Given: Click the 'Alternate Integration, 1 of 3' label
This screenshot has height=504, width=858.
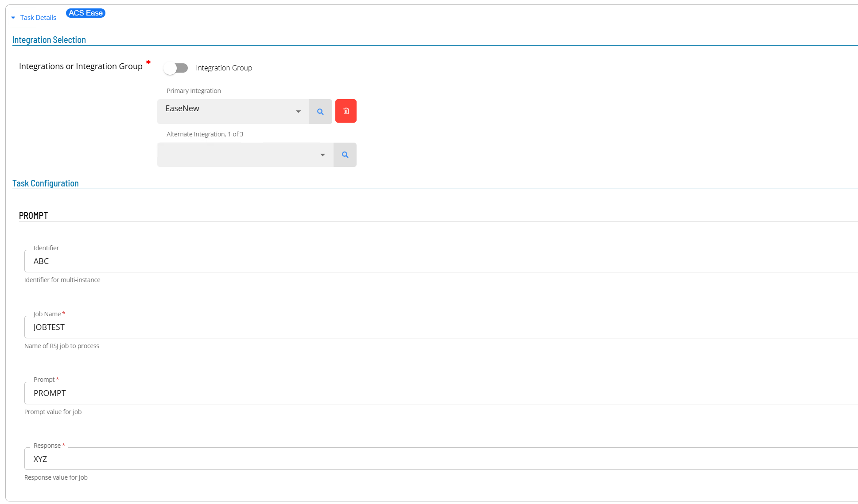Looking at the screenshot, I should 205,134.
